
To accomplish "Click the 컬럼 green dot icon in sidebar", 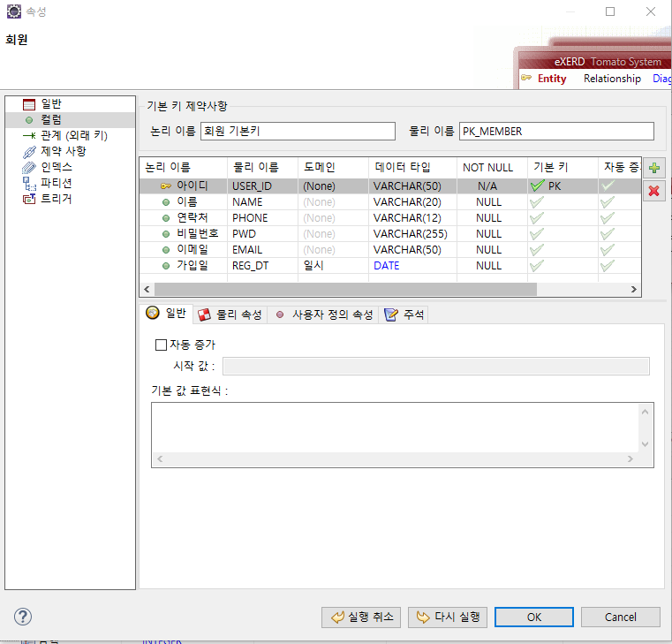I will [29, 120].
